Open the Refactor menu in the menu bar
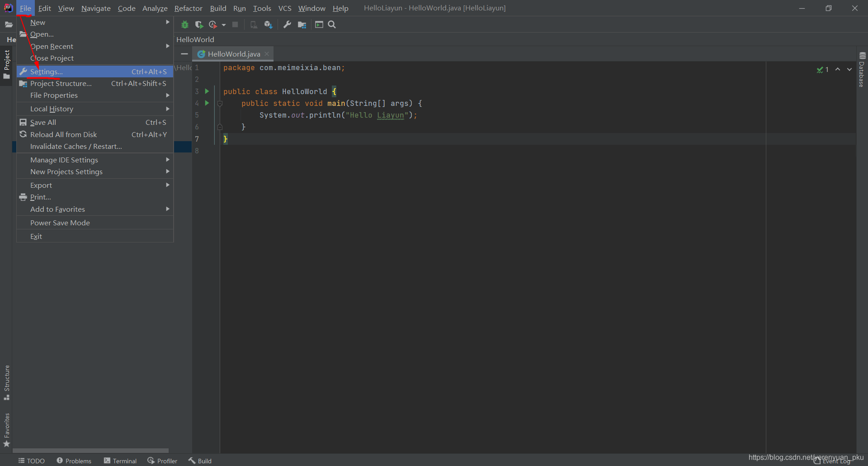Image resolution: width=868 pixels, height=466 pixels. tap(188, 8)
